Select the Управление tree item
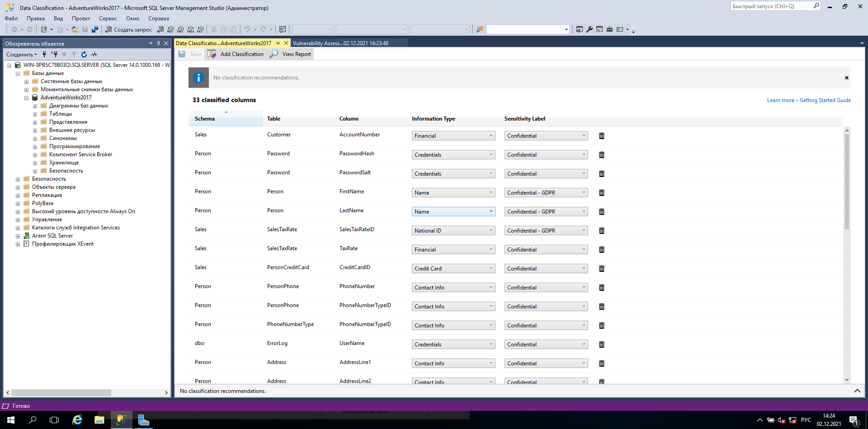 pyautogui.click(x=47, y=220)
